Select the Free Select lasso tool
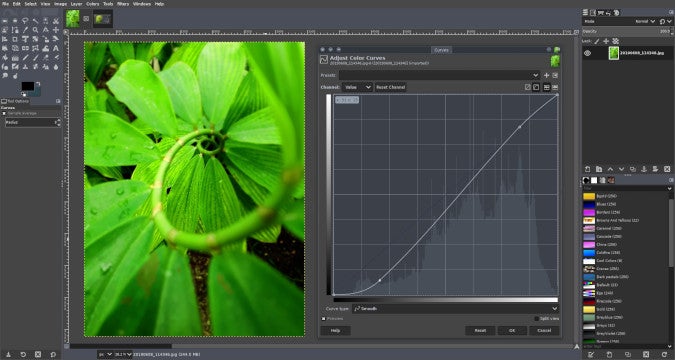 [25, 20]
